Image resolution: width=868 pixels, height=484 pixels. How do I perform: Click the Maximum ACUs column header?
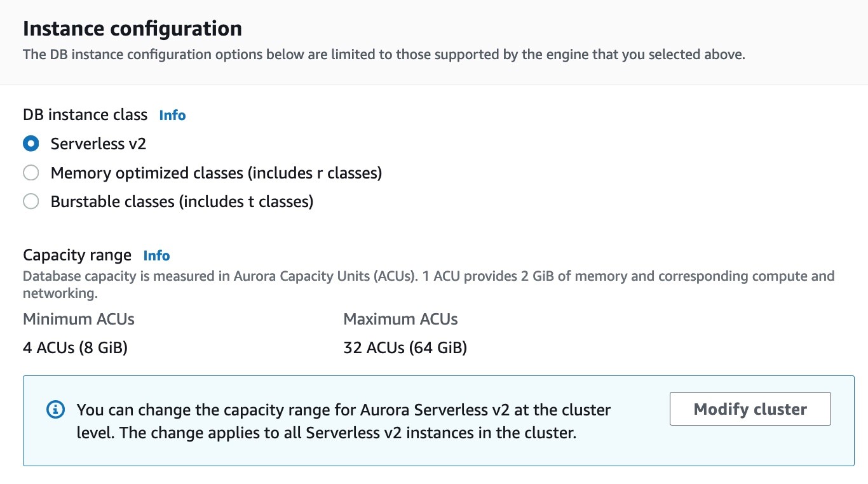click(x=400, y=319)
